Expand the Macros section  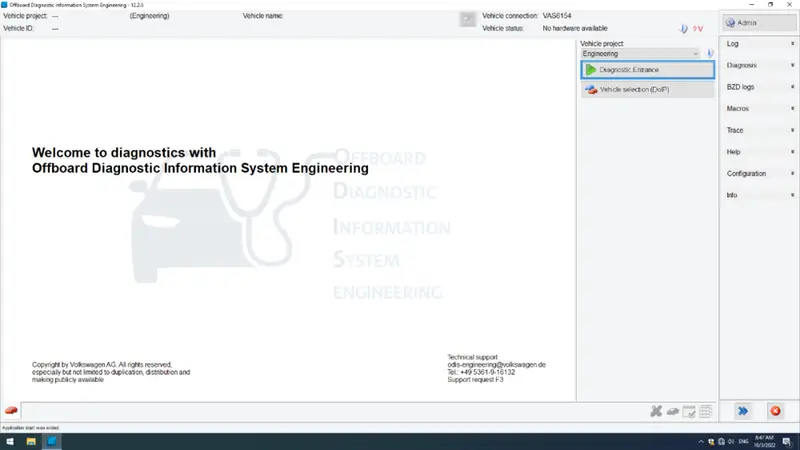tap(759, 109)
